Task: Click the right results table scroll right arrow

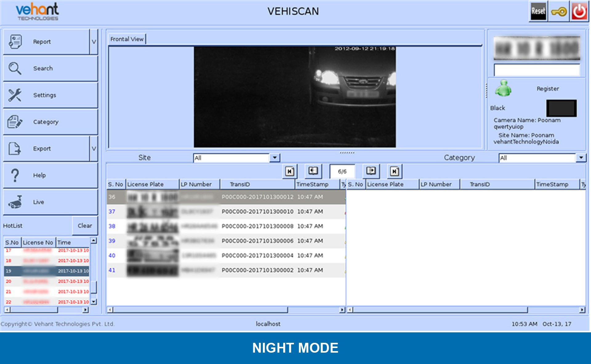Action: (x=582, y=310)
